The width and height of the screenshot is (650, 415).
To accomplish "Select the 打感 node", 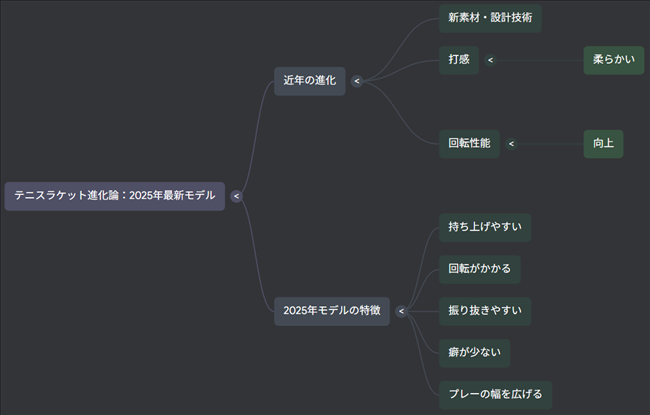I will coord(458,60).
